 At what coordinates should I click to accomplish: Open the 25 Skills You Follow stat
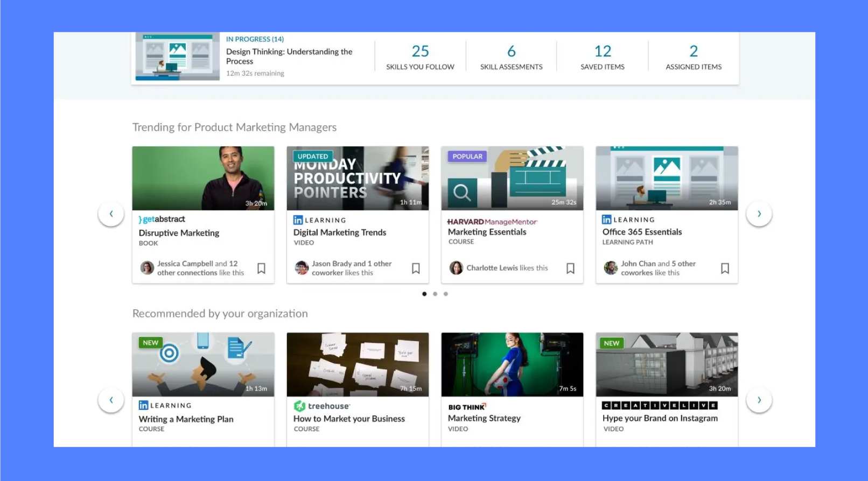[x=420, y=57]
